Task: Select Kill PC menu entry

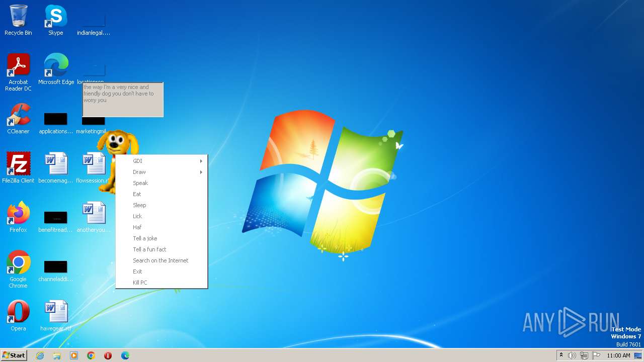Action: (x=162, y=283)
